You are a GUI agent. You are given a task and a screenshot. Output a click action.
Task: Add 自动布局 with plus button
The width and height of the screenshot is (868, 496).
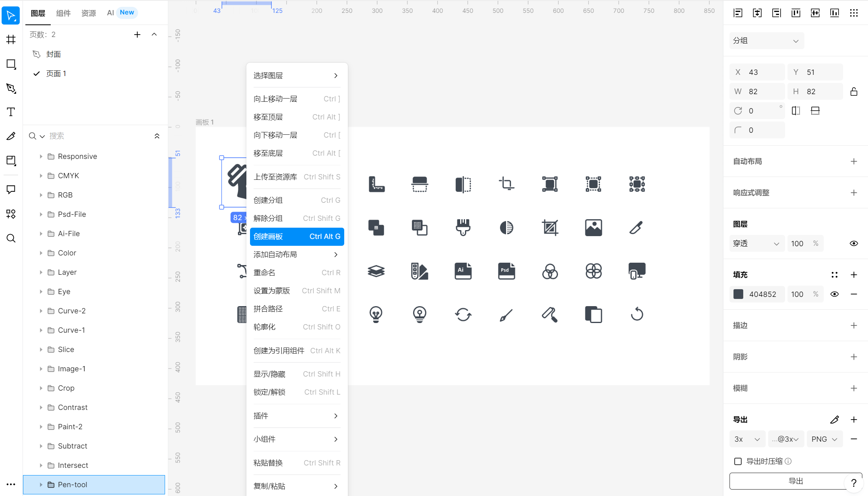coord(854,161)
